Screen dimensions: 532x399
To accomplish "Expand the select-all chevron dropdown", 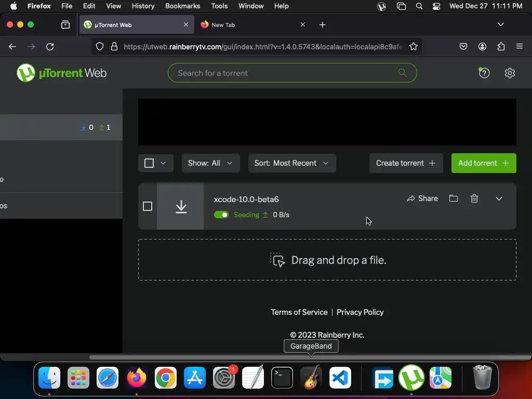I will coord(163,163).
